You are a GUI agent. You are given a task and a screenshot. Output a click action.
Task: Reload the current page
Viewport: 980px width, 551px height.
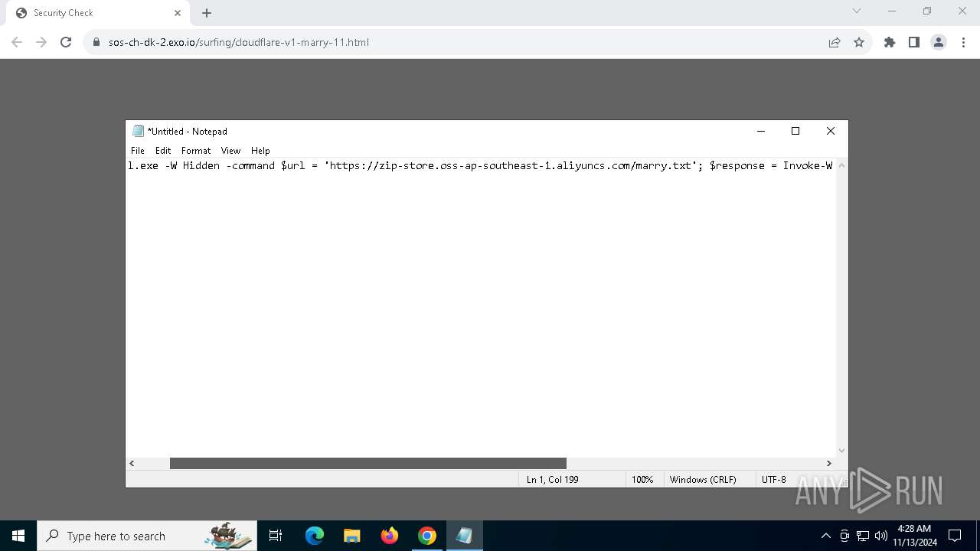(66, 42)
